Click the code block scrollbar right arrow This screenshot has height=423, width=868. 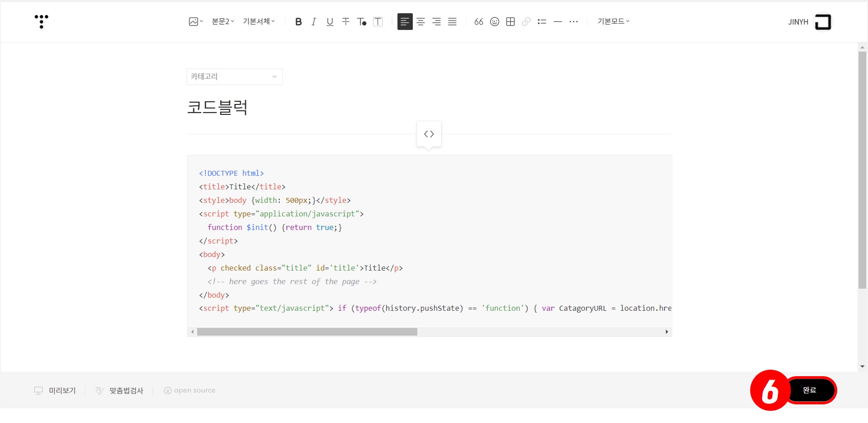(667, 332)
